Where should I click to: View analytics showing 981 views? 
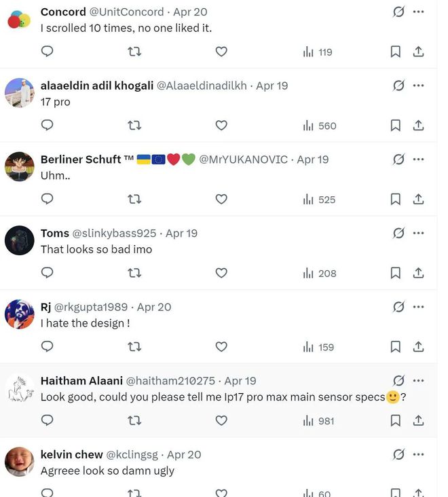[x=318, y=421]
